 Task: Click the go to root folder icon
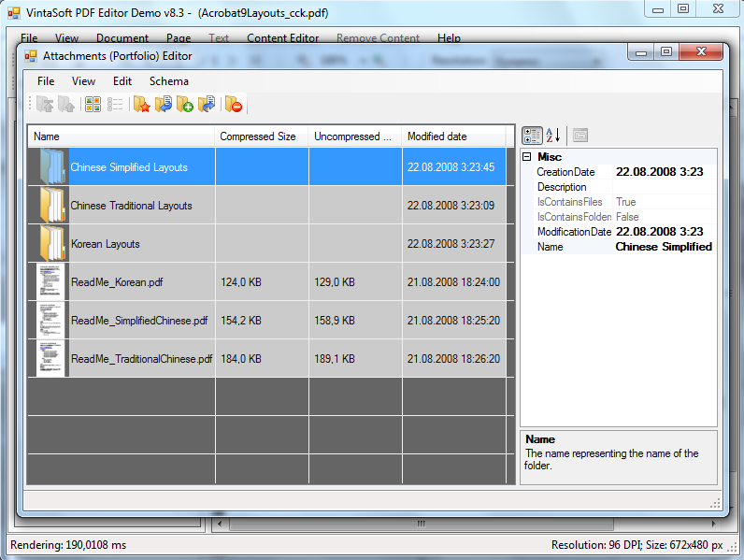click(x=45, y=104)
